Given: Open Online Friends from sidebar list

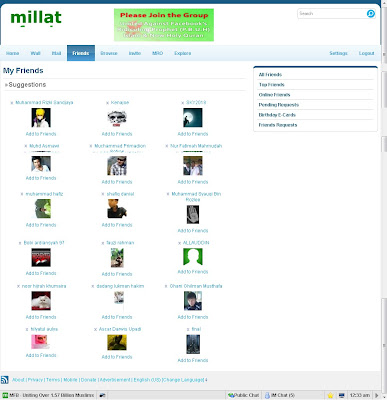Looking at the screenshot, I should 274,95.
